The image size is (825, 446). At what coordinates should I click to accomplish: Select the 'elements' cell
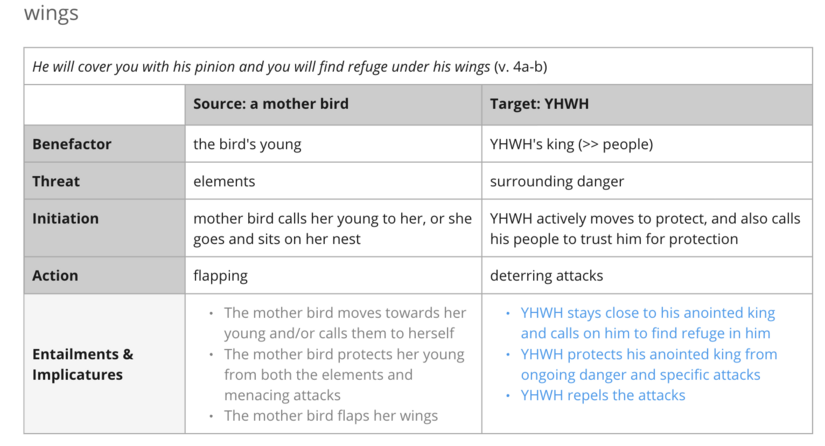pyautogui.click(x=224, y=181)
